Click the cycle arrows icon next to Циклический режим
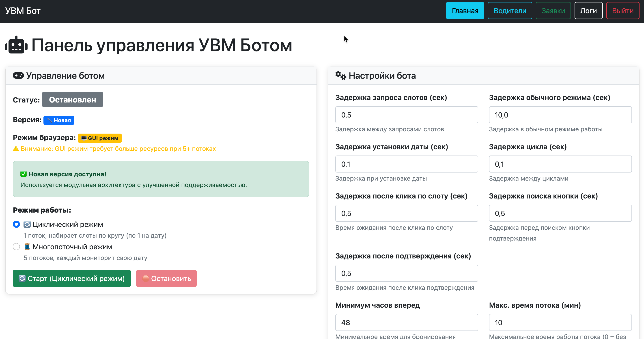Screen dimensions: 644x339 27,224
